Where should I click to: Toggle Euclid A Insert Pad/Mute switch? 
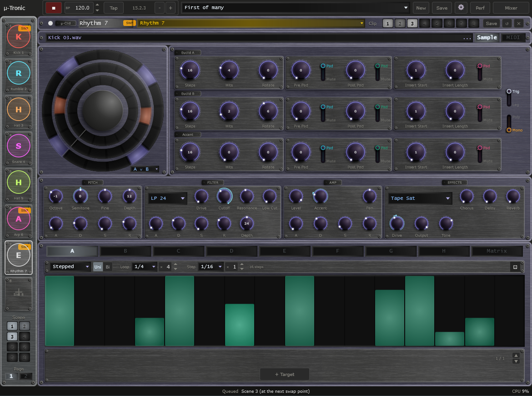point(480,72)
